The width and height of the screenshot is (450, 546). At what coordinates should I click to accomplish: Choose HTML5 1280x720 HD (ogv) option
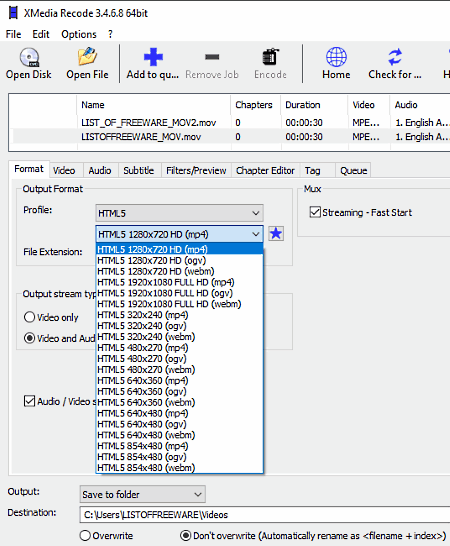tap(179, 260)
